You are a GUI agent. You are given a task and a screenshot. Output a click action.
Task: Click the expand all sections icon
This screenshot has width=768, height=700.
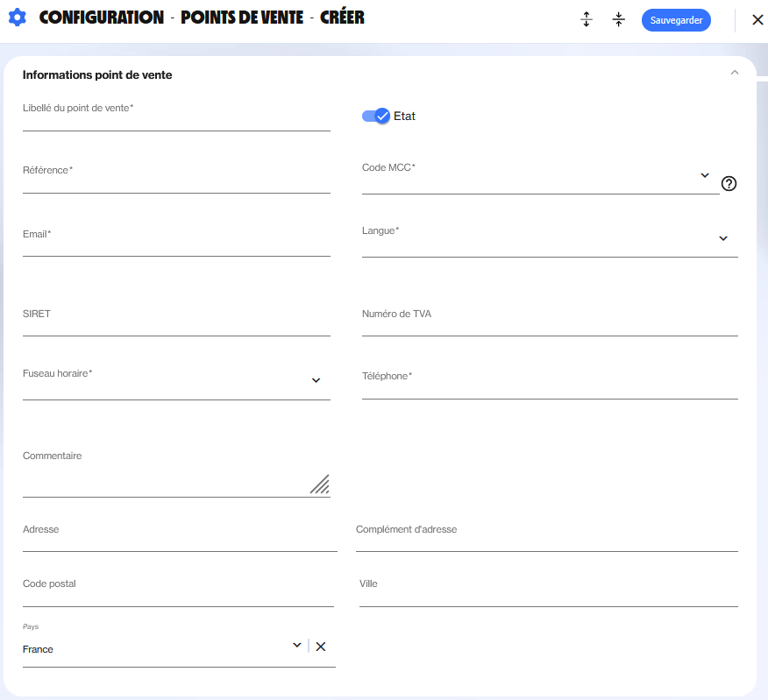click(x=587, y=20)
